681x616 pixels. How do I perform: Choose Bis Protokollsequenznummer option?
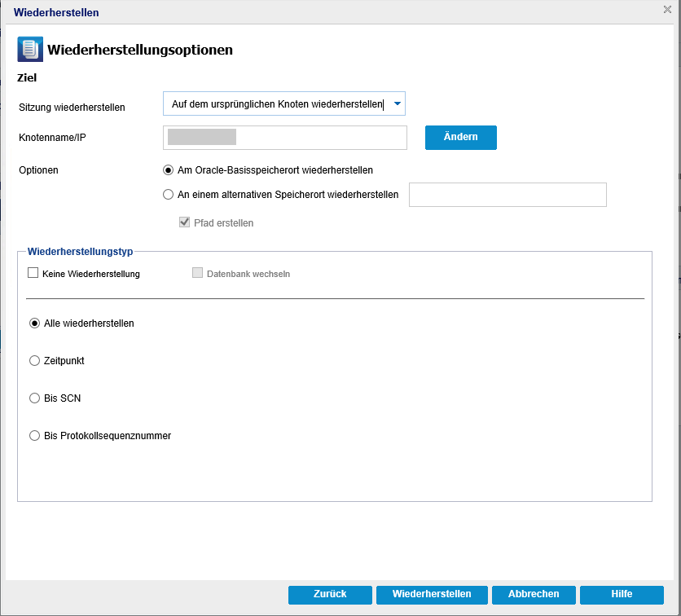click(x=34, y=435)
